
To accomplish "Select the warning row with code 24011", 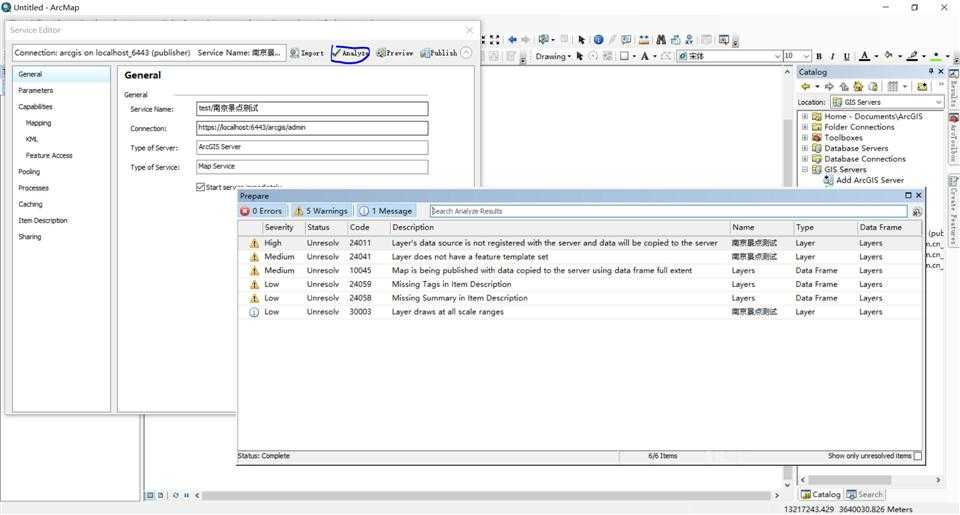I will [580, 243].
